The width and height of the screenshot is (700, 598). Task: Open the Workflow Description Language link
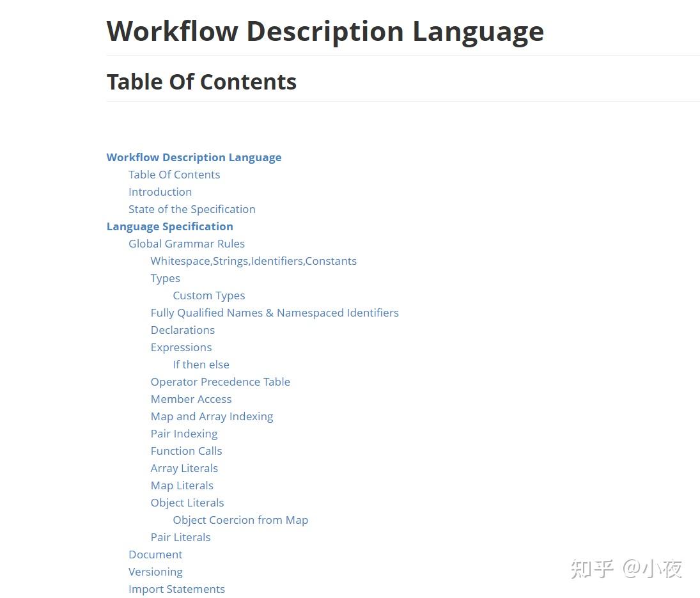(x=194, y=157)
